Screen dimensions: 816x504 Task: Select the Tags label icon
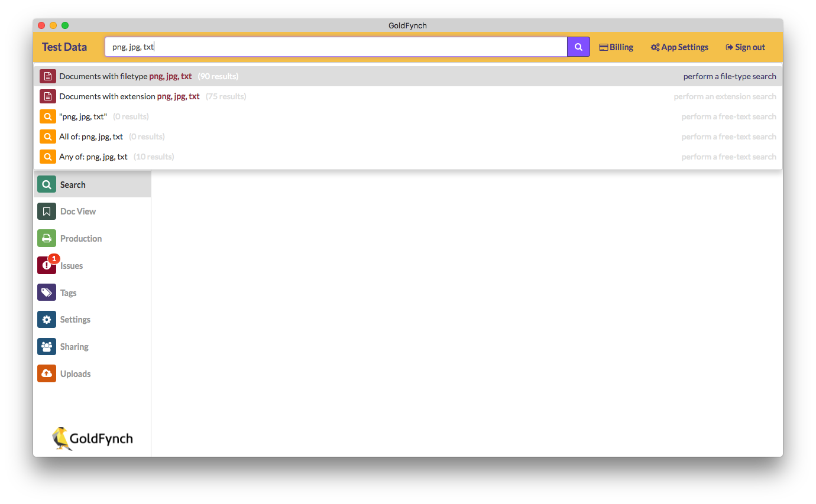(x=46, y=292)
